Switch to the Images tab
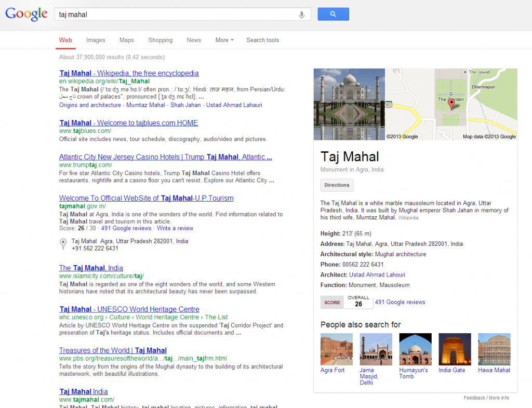 point(96,40)
